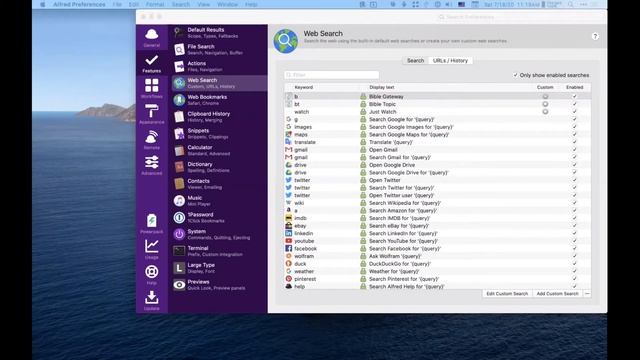Click the minus remove search button
640x360 pixels.
click(x=587, y=293)
